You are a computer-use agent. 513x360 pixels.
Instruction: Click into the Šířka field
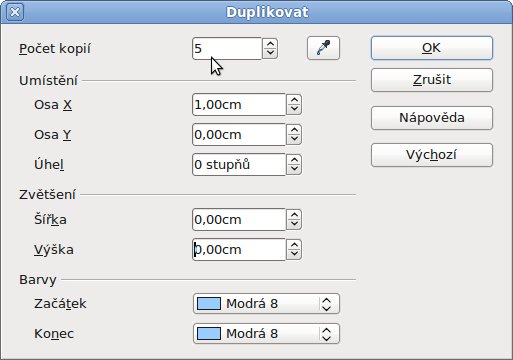[239, 220]
